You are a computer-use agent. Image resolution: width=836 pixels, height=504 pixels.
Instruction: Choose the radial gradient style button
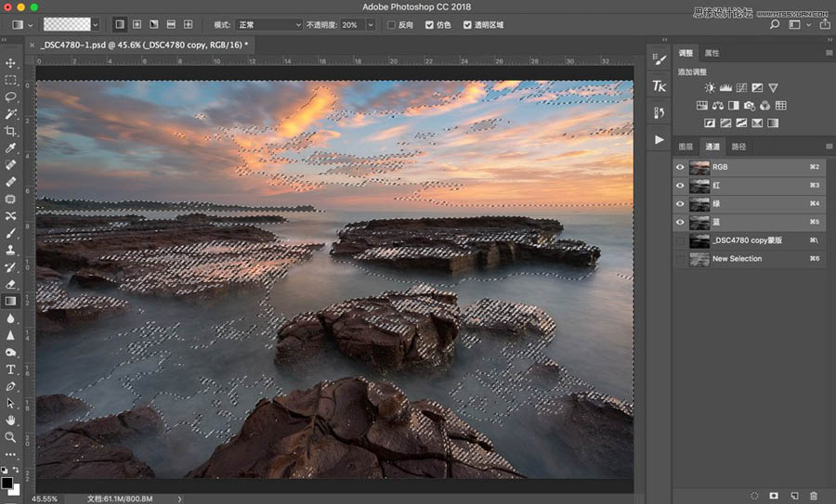137,24
